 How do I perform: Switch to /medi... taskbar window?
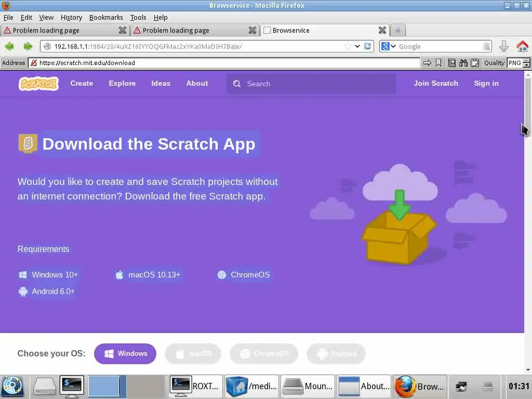(x=251, y=387)
